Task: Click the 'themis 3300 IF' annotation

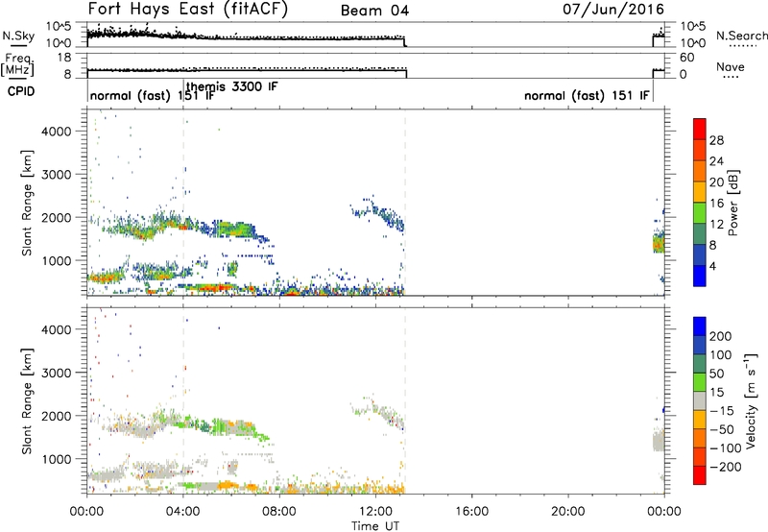Action: tap(231, 86)
